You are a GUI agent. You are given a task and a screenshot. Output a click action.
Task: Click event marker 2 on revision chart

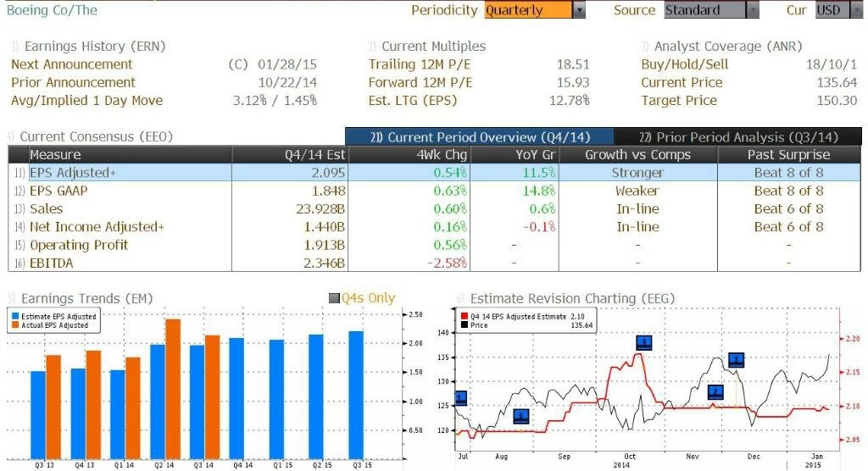click(715, 392)
